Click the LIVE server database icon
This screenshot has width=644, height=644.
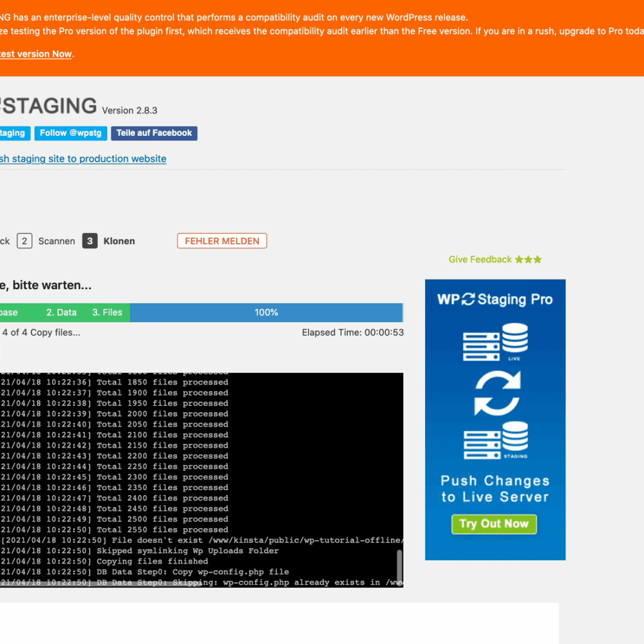click(x=495, y=342)
